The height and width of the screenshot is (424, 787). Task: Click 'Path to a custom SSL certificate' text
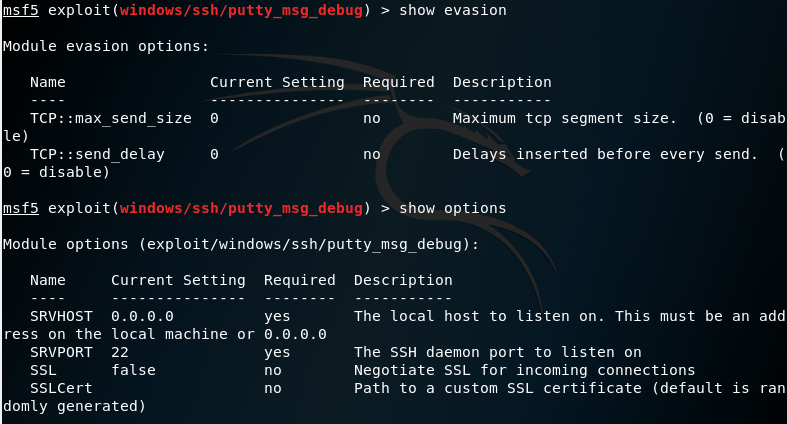tap(498, 388)
